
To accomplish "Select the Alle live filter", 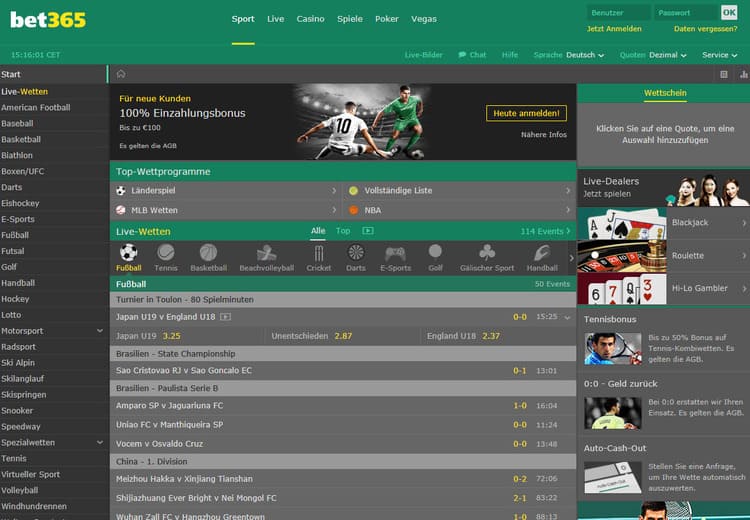I will pos(318,231).
